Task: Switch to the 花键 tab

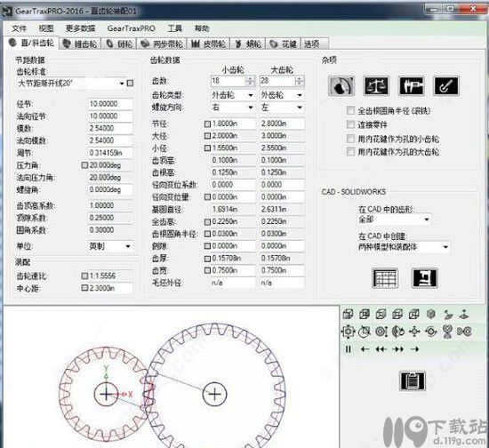Action: 283,44
